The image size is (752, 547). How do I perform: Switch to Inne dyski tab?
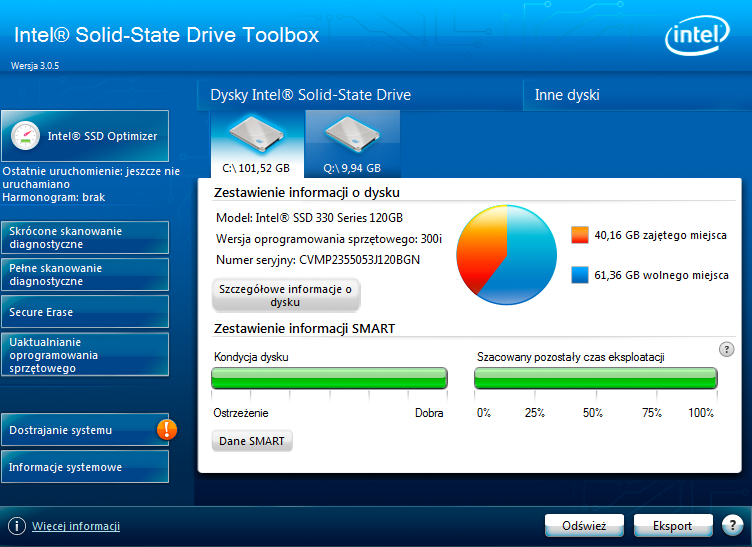tap(637, 95)
